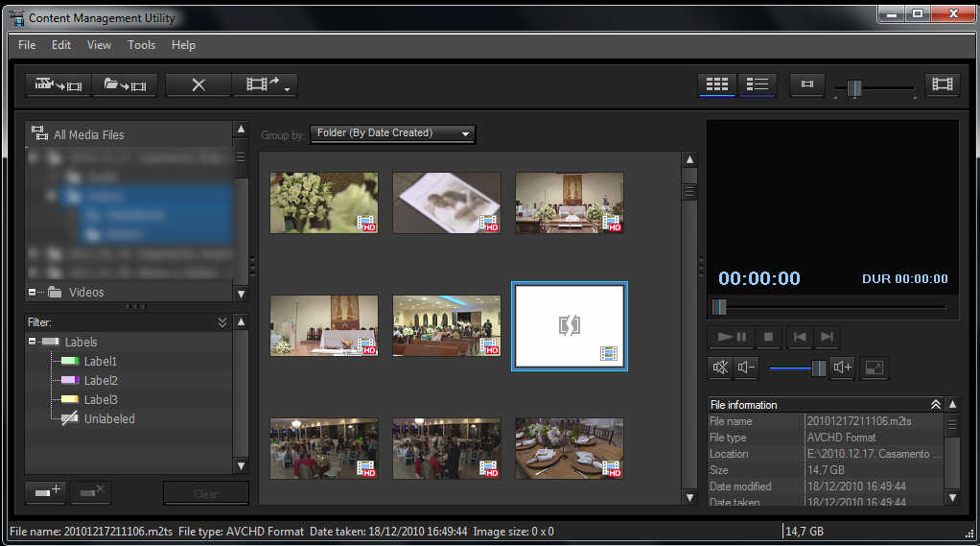
Task: Mute the audio preview
Action: pos(720,368)
